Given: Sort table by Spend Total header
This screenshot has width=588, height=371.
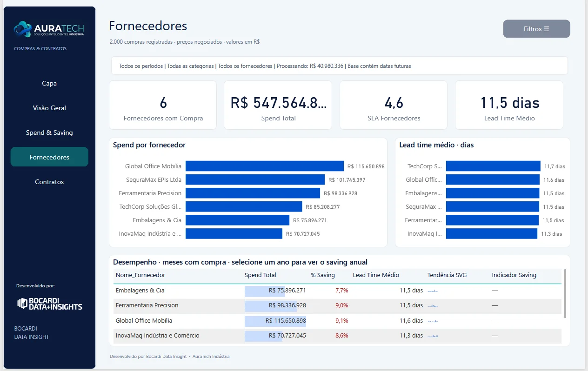Looking at the screenshot, I should 261,275.
